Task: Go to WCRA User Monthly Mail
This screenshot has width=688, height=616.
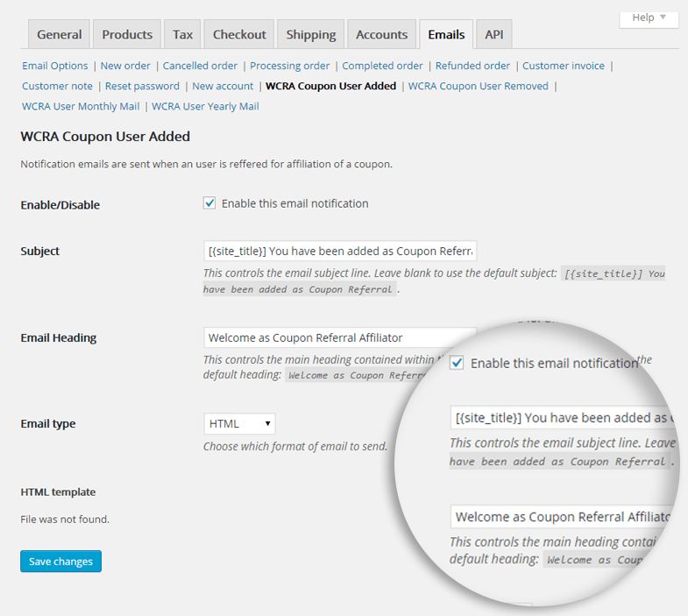Action: click(81, 107)
